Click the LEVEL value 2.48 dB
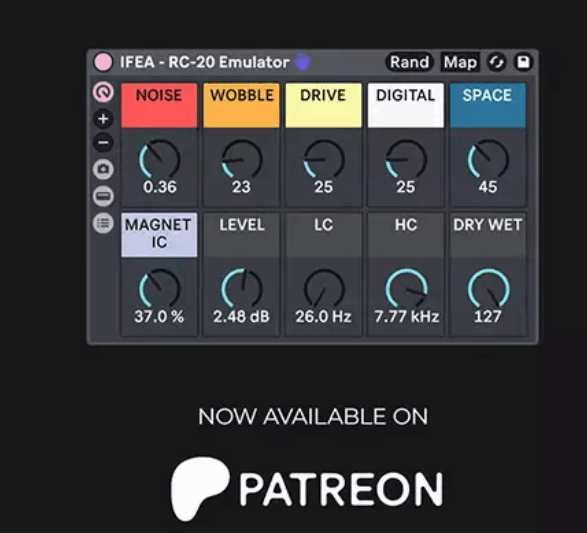The image size is (587, 533). pyautogui.click(x=241, y=317)
